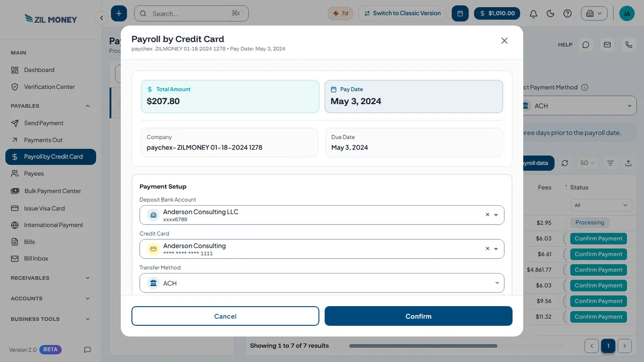Screen dimensions: 644x362
Task: Open chat bubble help icon
Action: [586, 45]
